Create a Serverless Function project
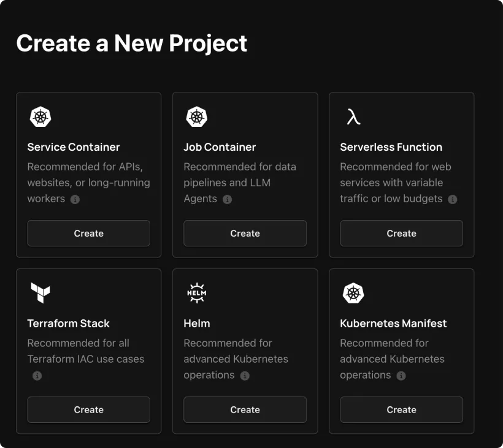Viewport: 503px width, 448px height. tap(401, 233)
